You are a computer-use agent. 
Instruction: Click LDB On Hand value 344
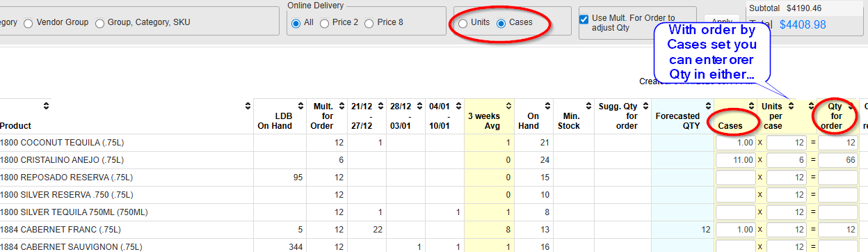[296, 246]
